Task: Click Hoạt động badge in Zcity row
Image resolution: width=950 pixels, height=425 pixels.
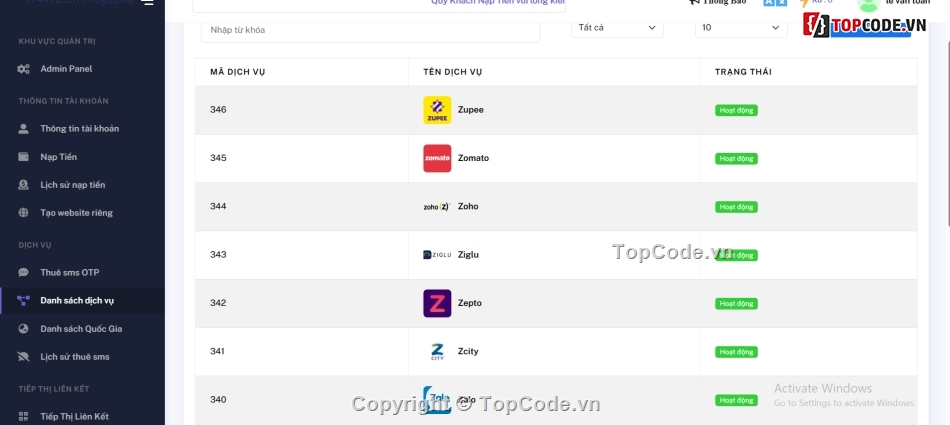Action: [736, 352]
